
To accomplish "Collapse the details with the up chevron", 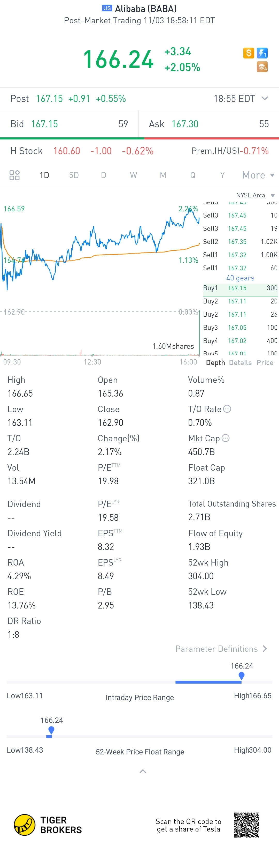I will (x=143, y=771).
